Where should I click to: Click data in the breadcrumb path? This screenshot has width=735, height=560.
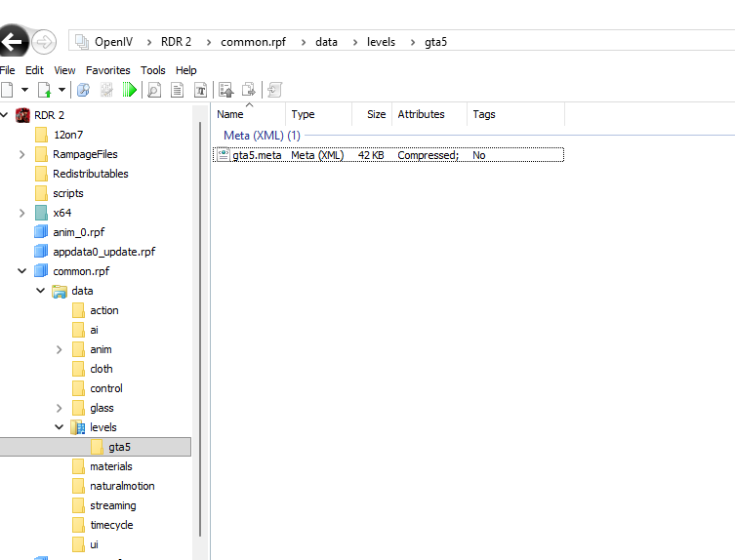pyautogui.click(x=326, y=42)
